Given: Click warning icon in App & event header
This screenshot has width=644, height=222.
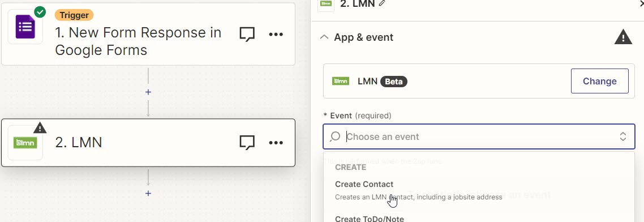Looking at the screenshot, I should [x=623, y=37].
